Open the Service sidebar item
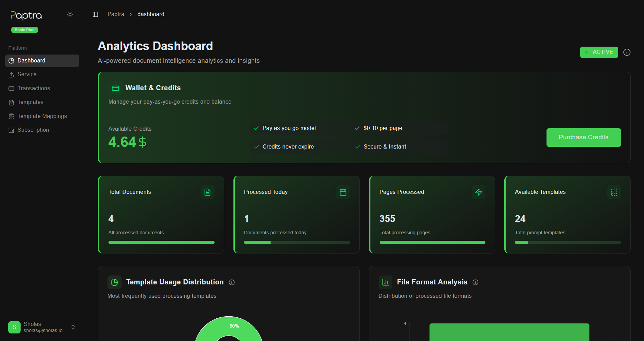644x341 pixels. click(x=42, y=74)
